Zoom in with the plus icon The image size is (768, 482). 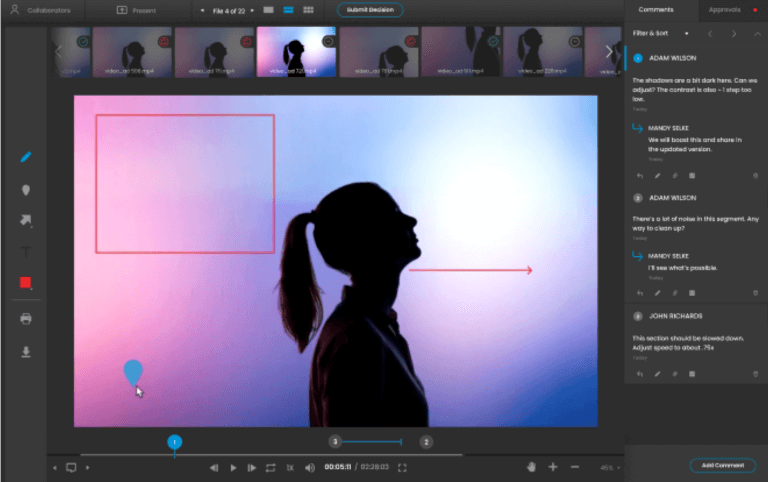[553, 467]
